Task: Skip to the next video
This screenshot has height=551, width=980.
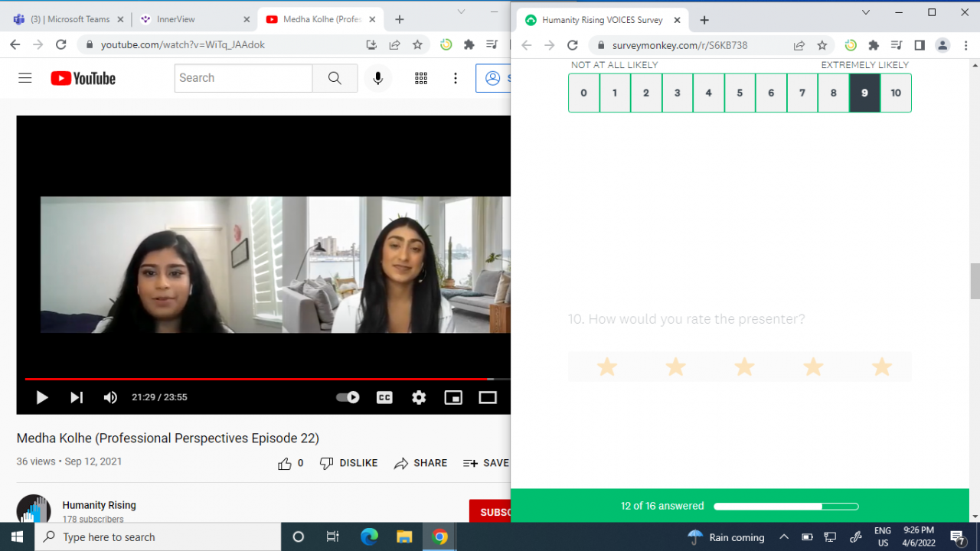Action: coord(77,397)
